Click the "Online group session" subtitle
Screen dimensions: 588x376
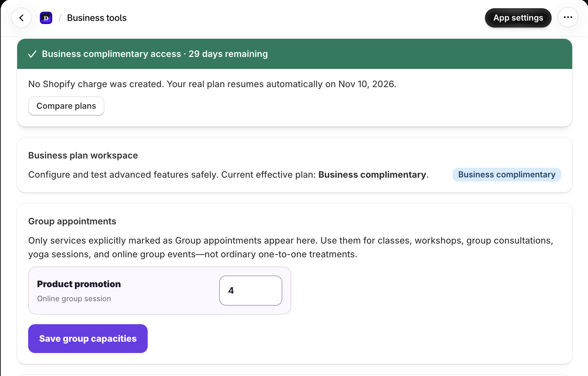74,299
